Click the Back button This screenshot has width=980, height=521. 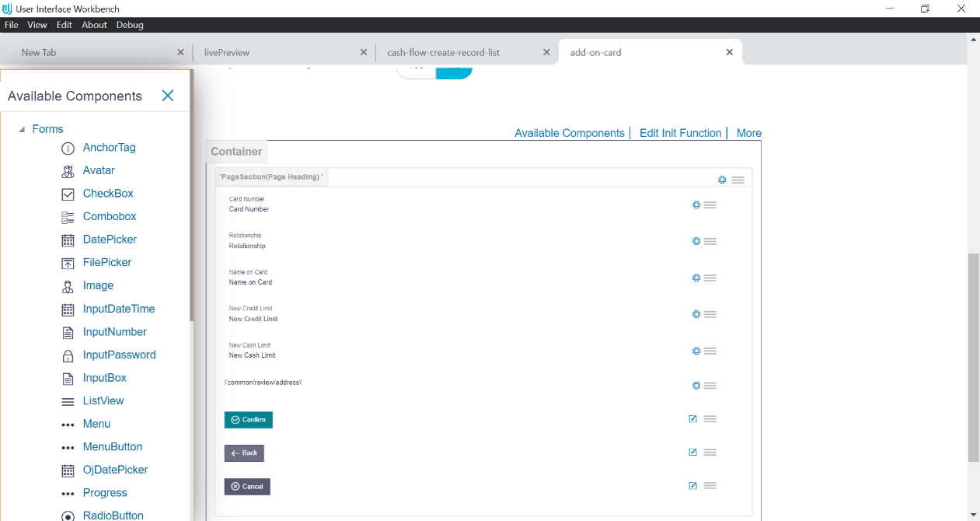coord(244,452)
